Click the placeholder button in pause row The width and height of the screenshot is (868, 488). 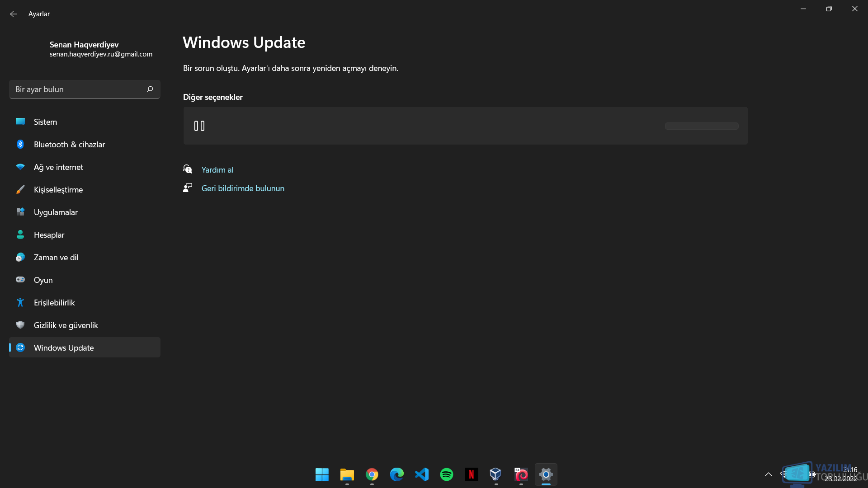702,126
